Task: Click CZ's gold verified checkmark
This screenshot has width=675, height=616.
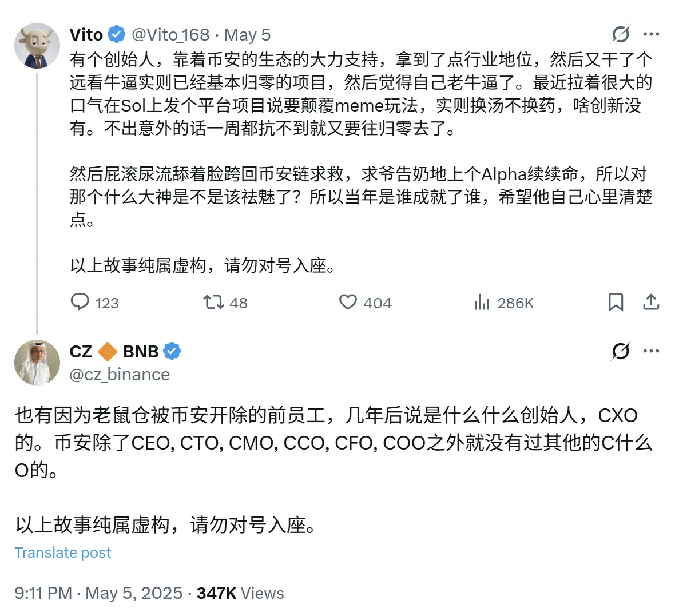Action: (x=173, y=351)
